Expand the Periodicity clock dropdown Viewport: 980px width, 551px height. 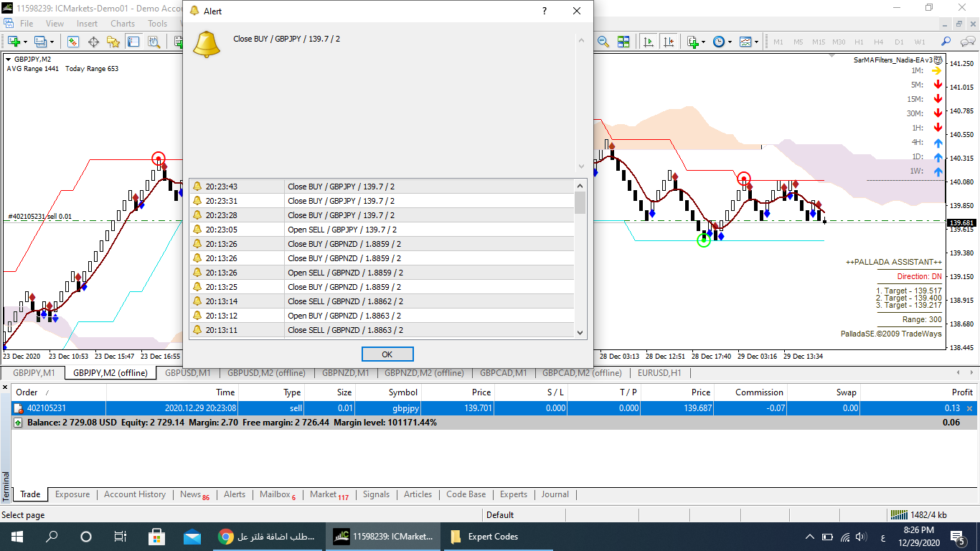click(730, 42)
